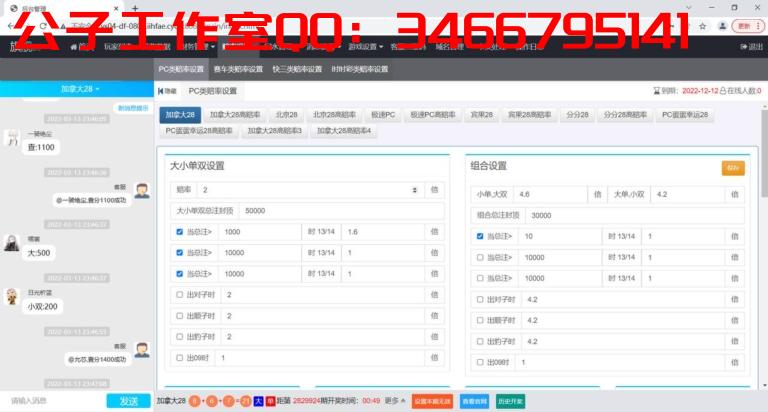Switch to 赛车类赔率设置 tab
Viewport: 768px width, 412px height.
point(239,69)
